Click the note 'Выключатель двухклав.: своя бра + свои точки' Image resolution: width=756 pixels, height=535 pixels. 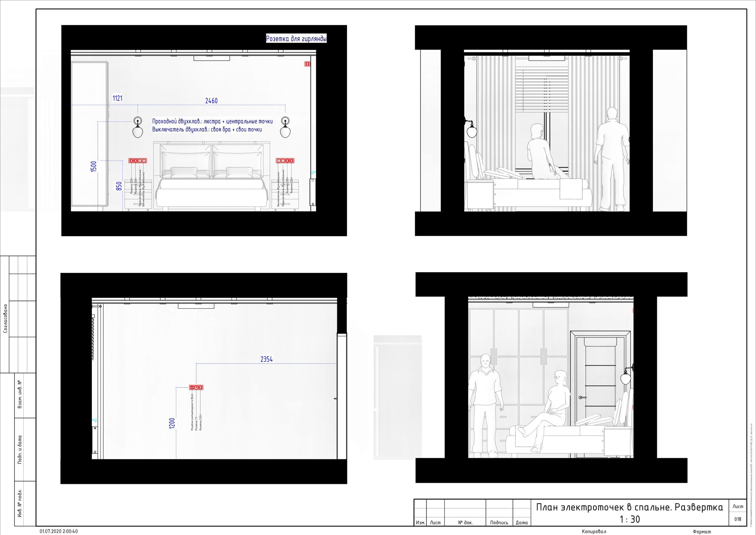[207, 129]
